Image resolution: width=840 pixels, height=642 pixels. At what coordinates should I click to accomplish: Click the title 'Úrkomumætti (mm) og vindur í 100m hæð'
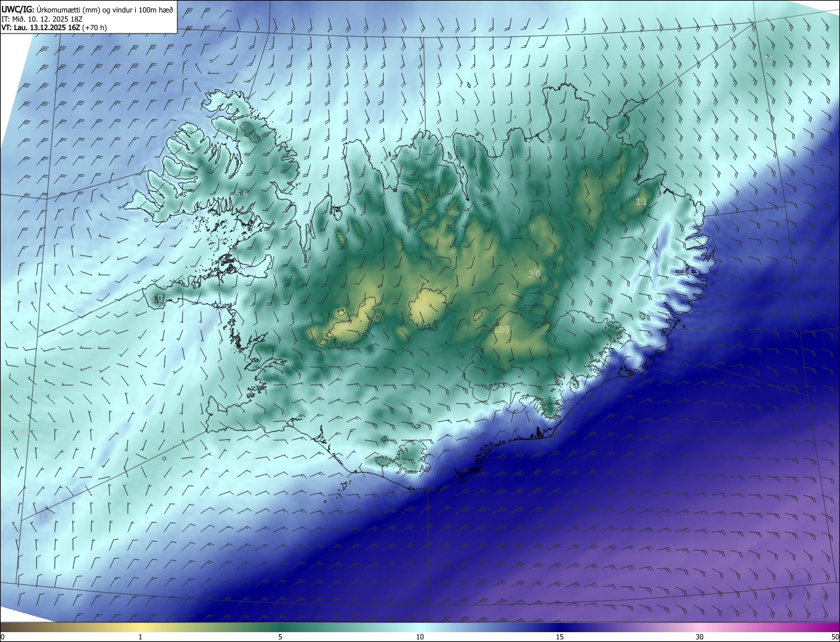pyautogui.click(x=104, y=9)
